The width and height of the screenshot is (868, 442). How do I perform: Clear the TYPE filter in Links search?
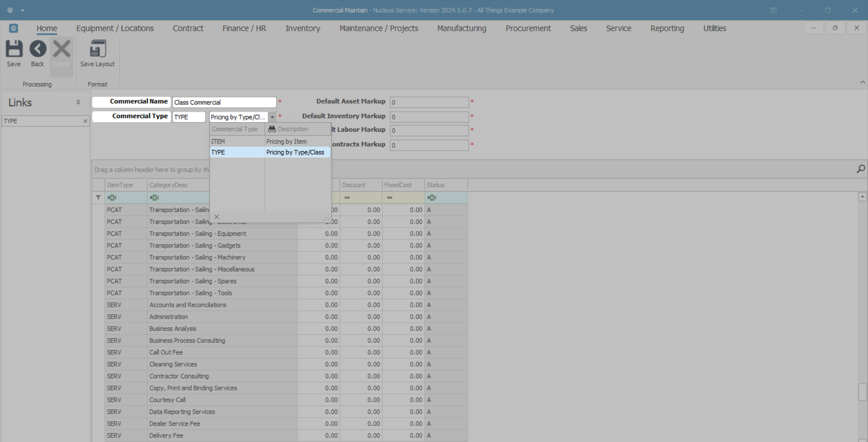click(x=85, y=121)
